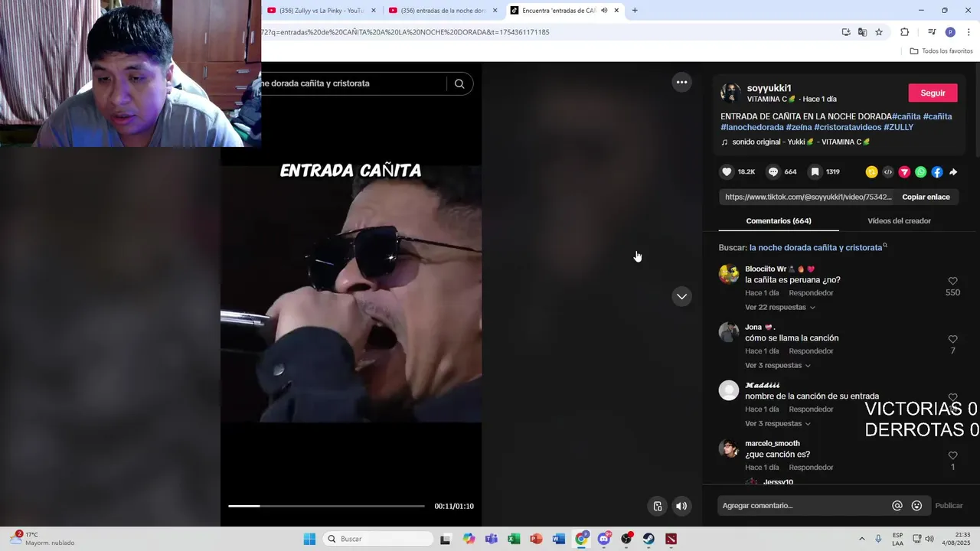980x551 pixels.
Task: Open the #ZULLY hashtag
Action: (x=899, y=128)
